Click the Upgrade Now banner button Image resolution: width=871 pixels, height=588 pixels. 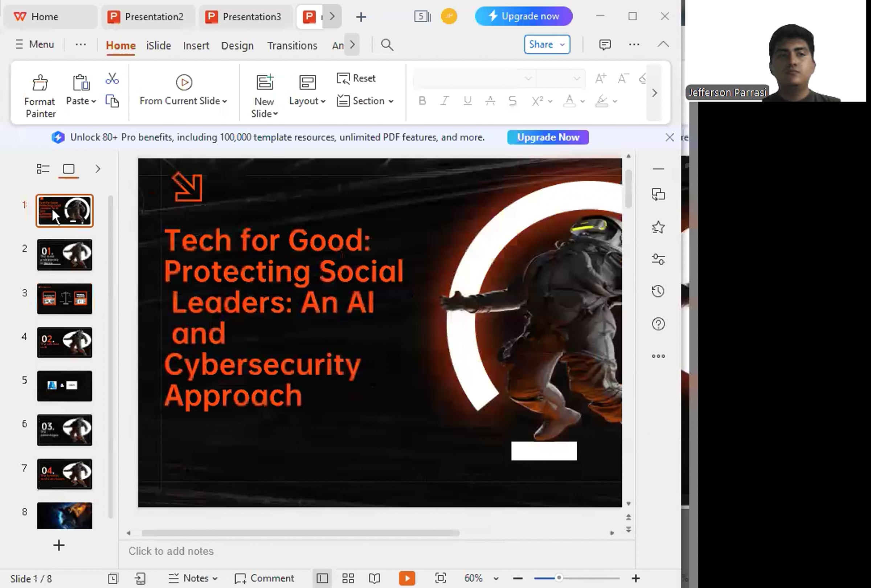(548, 137)
